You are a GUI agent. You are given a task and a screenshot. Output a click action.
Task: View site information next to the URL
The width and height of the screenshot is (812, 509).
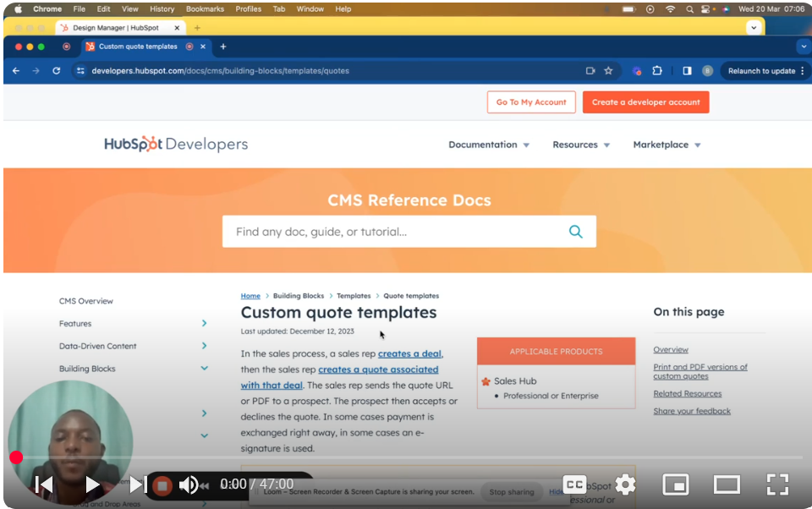coord(80,71)
